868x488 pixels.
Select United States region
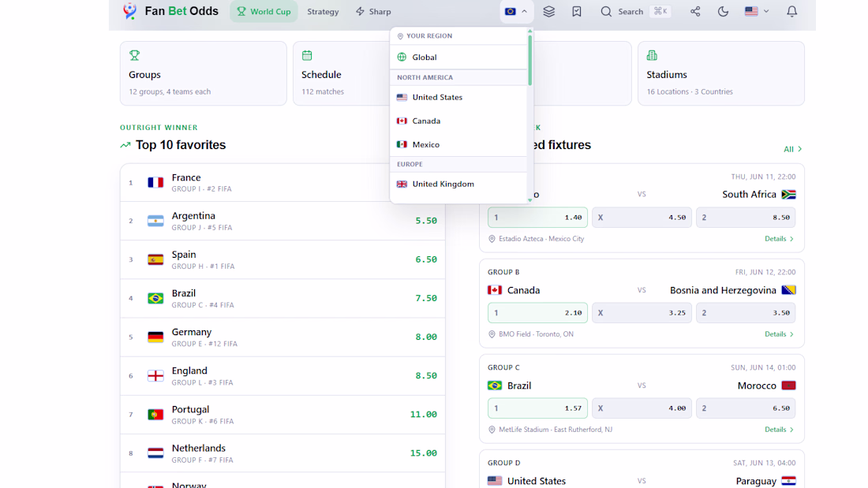459,97
